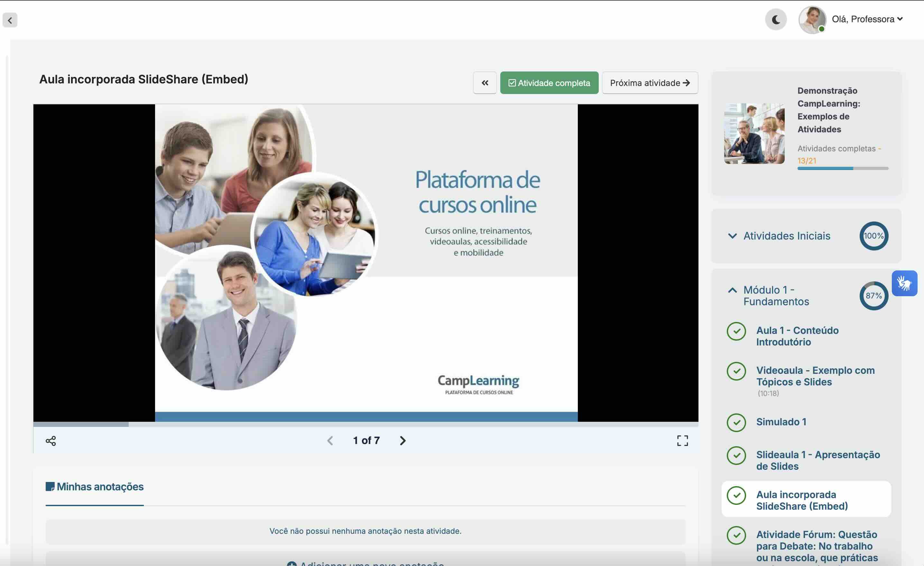Click the back arrow button at top left

(x=10, y=20)
